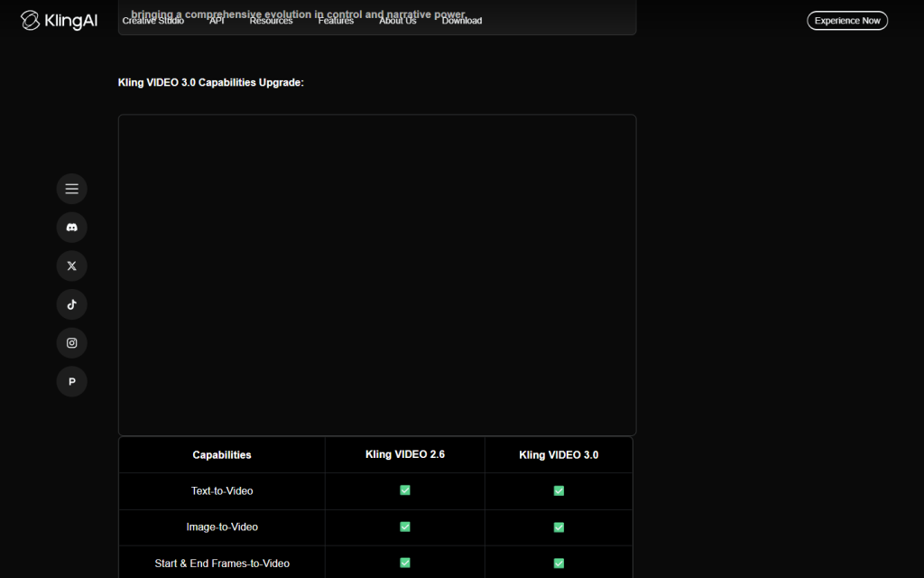Click the Start & End Frames checkmark under VIDEO 3.0
The width and height of the screenshot is (924, 578).
click(559, 564)
